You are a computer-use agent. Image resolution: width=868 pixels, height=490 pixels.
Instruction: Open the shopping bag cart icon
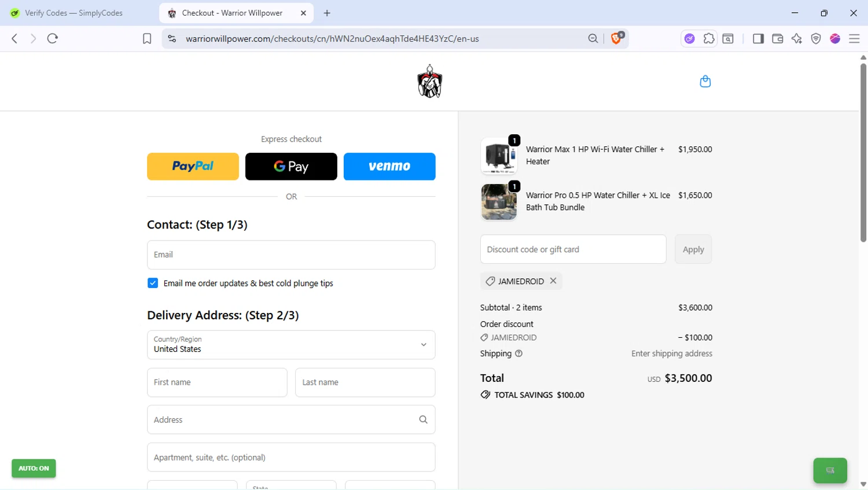click(705, 82)
